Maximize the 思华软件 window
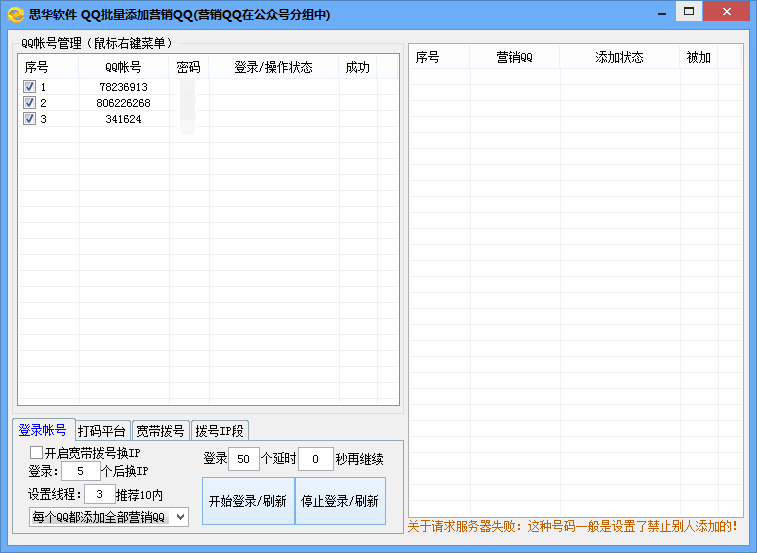This screenshot has width=757, height=553. click(689, 11)
